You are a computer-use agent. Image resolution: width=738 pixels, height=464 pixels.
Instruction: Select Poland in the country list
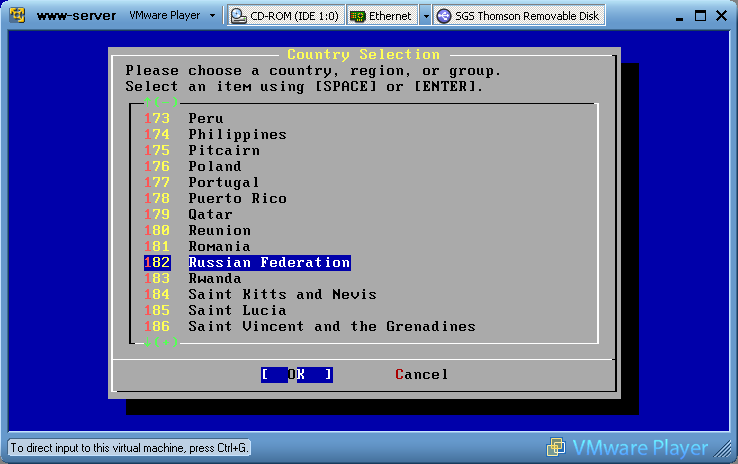(x=215, y=166)
